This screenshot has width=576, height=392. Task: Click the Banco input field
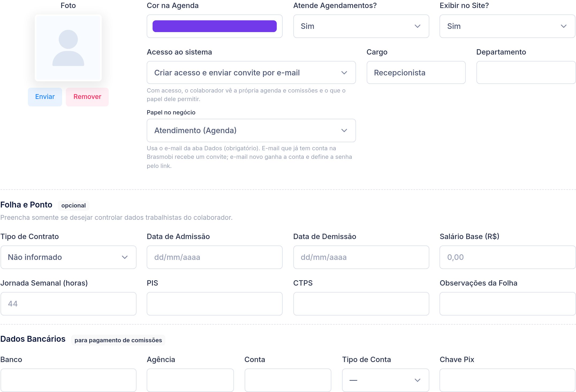(69, 380)
